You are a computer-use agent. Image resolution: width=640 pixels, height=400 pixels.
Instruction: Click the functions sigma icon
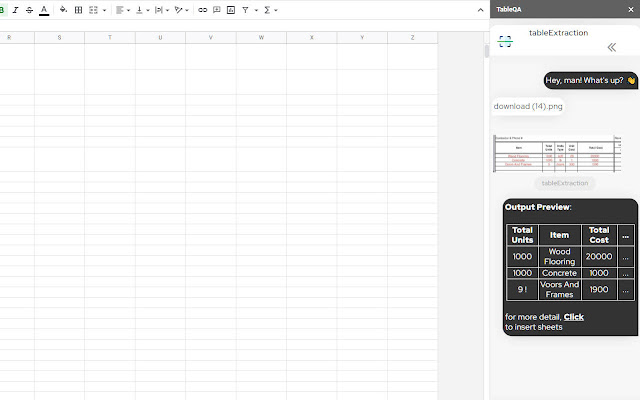(267, 10)
